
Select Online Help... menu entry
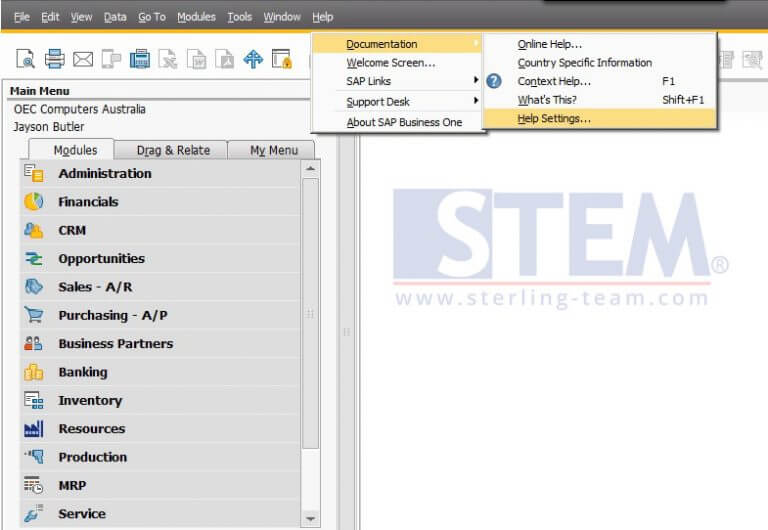pos(600,44)
